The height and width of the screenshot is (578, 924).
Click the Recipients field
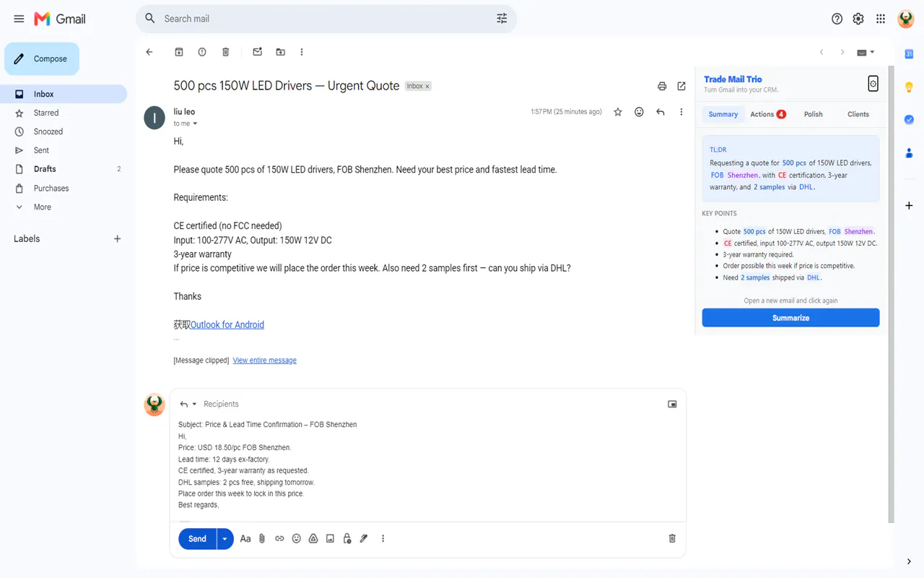pos(221,404)
